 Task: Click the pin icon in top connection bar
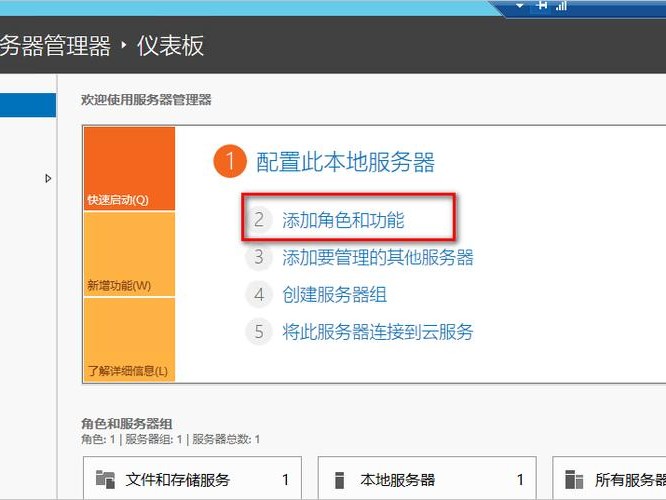tap(542, 6)
